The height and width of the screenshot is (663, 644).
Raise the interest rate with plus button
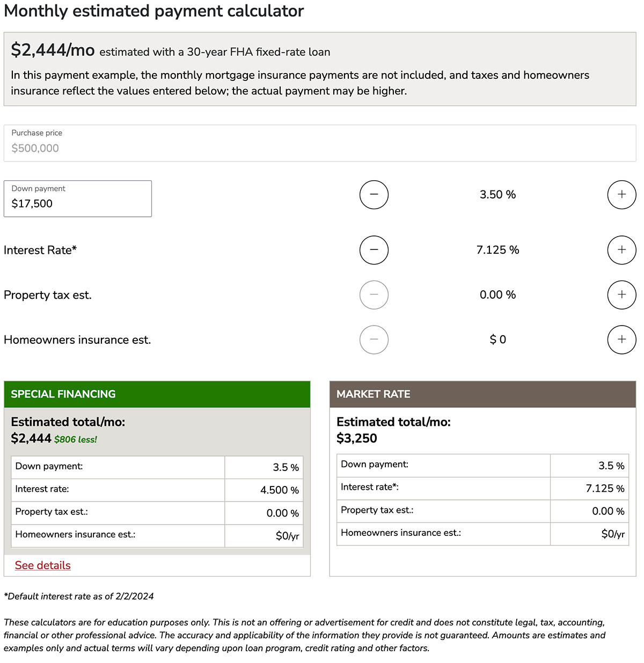click(621, 250)
